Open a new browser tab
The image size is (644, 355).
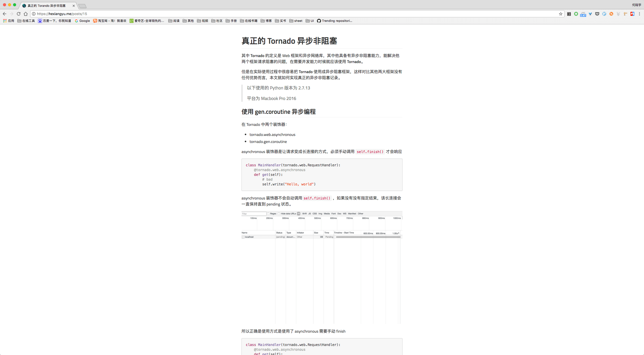(82, 6)
